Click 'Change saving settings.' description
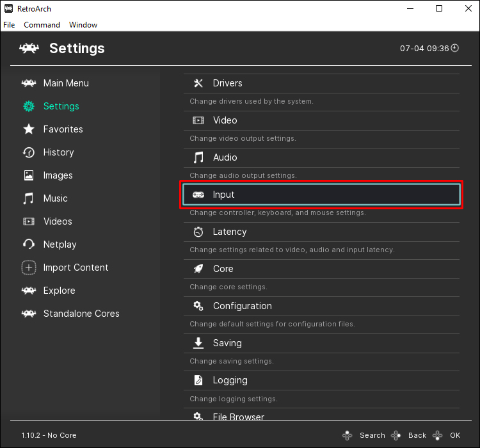 [x=232, y=361]
